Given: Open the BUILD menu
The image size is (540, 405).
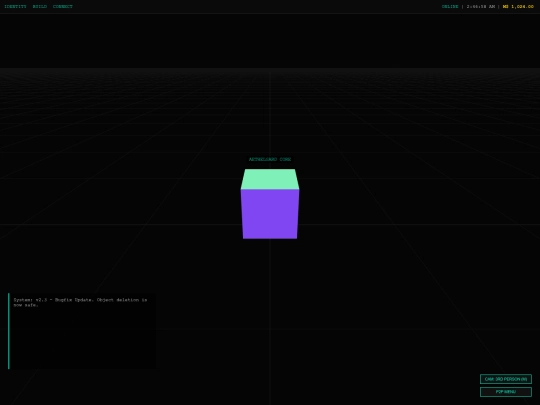Looking at the screenshot, I should click(x=40, y=7).
